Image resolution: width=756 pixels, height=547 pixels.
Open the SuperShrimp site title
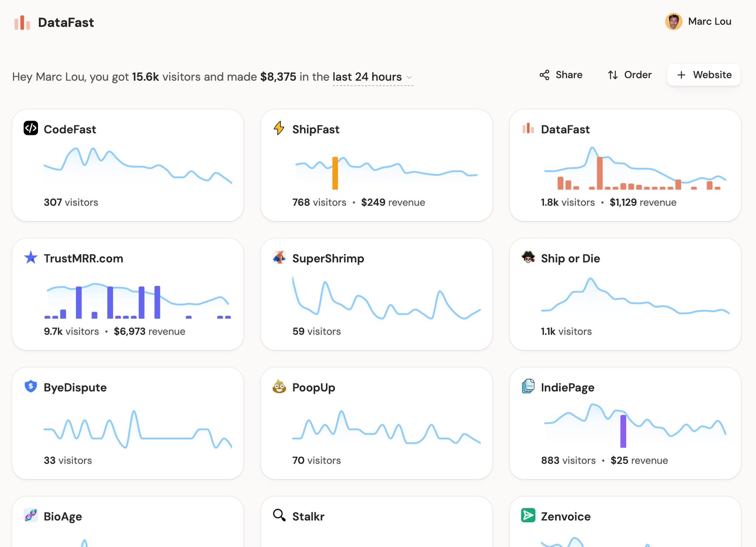click(328, 259)
